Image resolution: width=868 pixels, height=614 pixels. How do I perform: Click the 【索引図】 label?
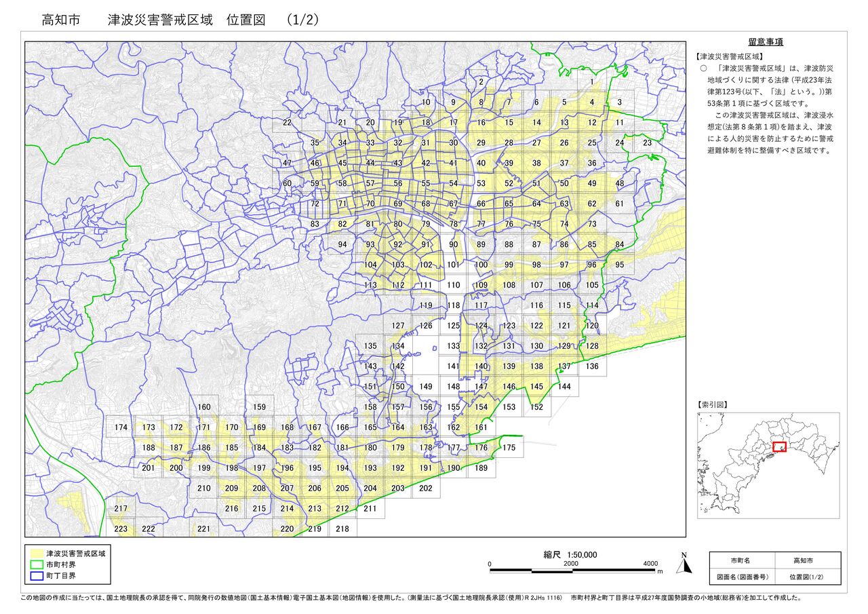click(x=712, y=404)
